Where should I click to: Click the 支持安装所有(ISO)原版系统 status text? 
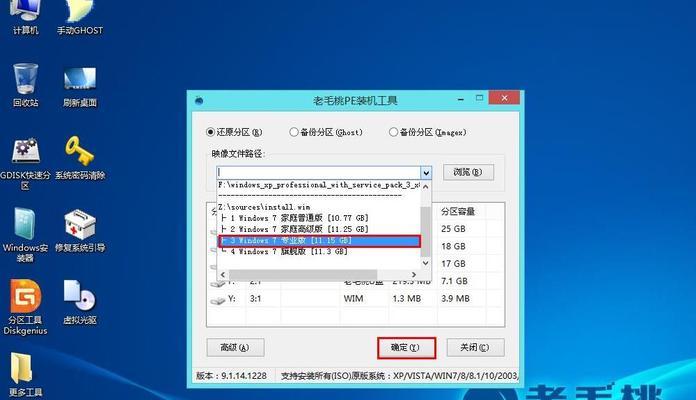point(399,376)
